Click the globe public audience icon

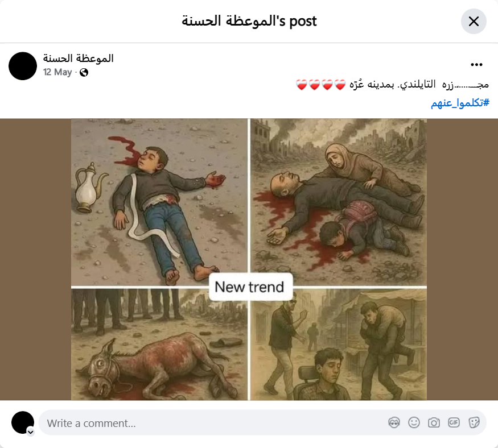coord(84,73)
